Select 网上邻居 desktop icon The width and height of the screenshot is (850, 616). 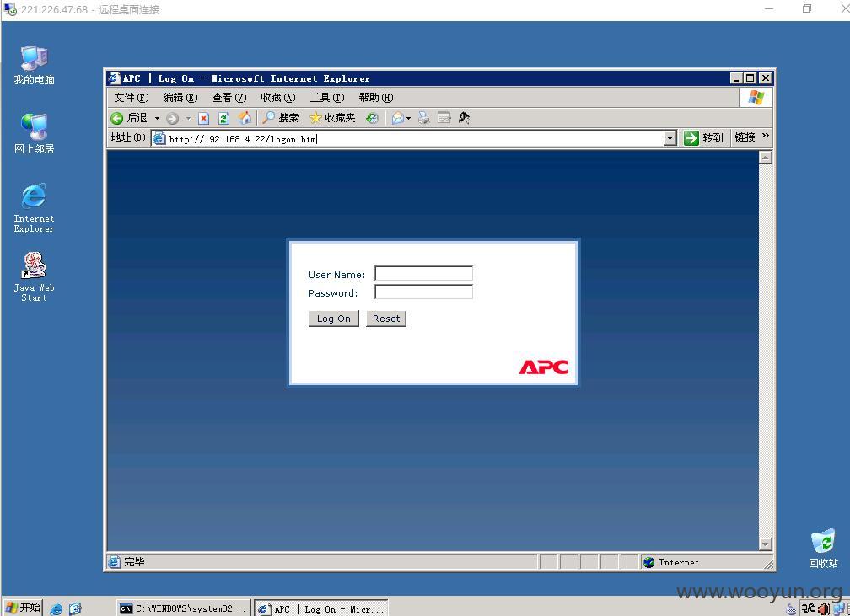click(x=34, y=134)
